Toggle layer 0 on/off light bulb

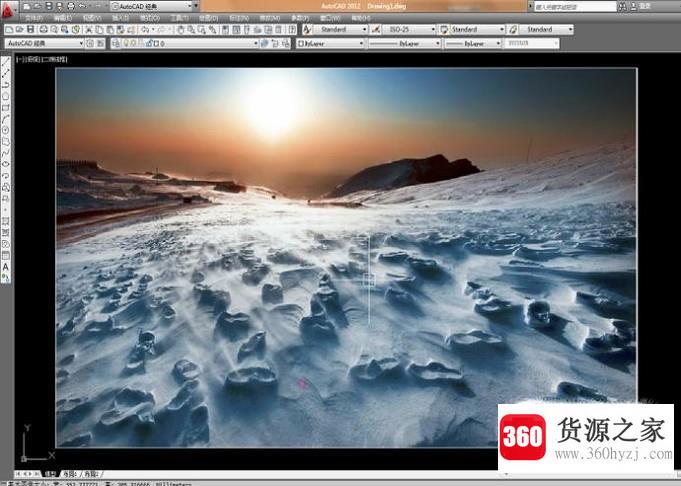(126, 43)
